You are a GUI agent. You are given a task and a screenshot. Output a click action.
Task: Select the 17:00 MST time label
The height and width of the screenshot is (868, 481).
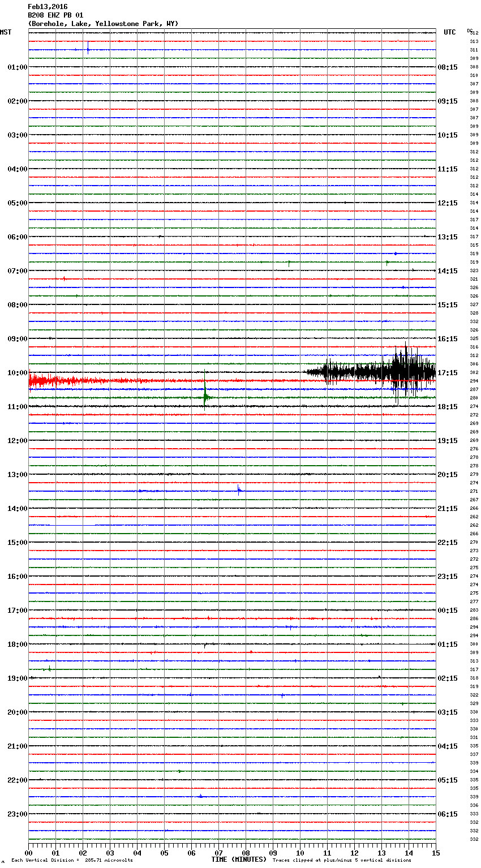point(18,611)
